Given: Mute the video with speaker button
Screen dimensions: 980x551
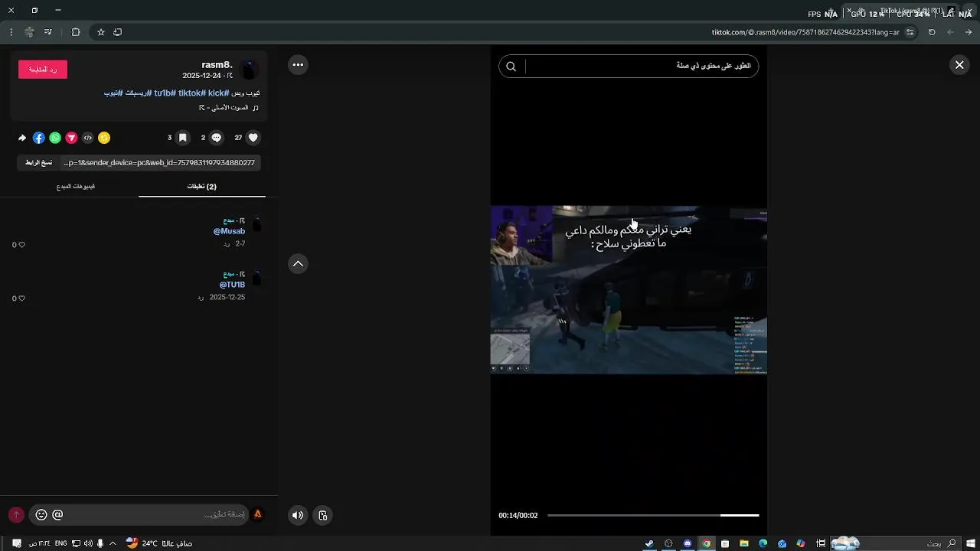Looking at the screenshot, I should tap(298, 515).
